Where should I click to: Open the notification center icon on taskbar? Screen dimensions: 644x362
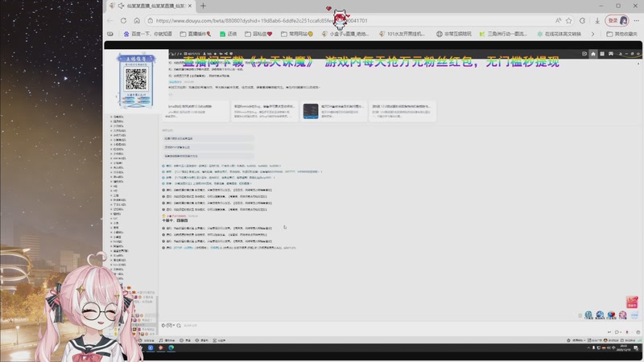[638, 348]
